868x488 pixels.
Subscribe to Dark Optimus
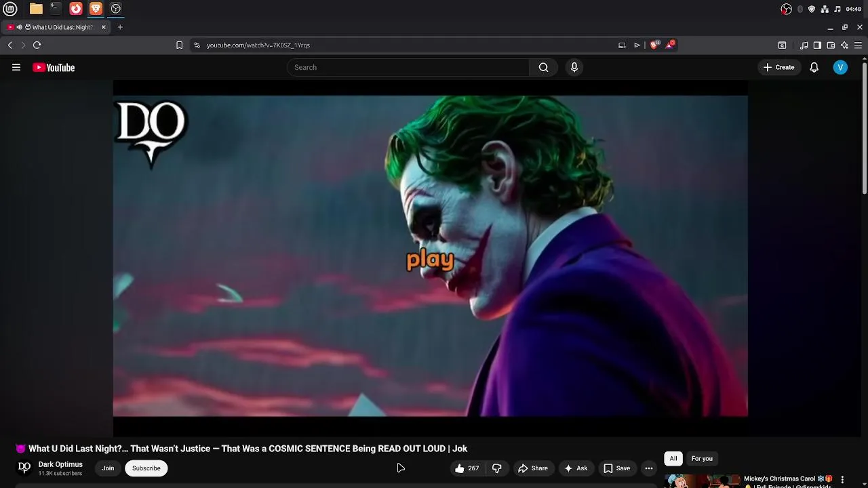[x=146, y=468]
